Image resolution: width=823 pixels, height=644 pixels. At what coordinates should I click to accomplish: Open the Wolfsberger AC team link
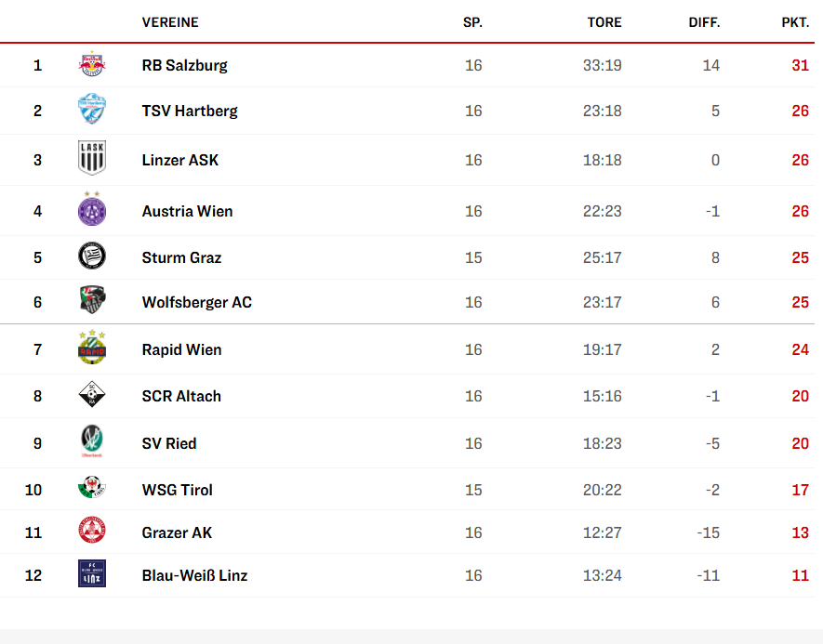[x=196, y=302]
